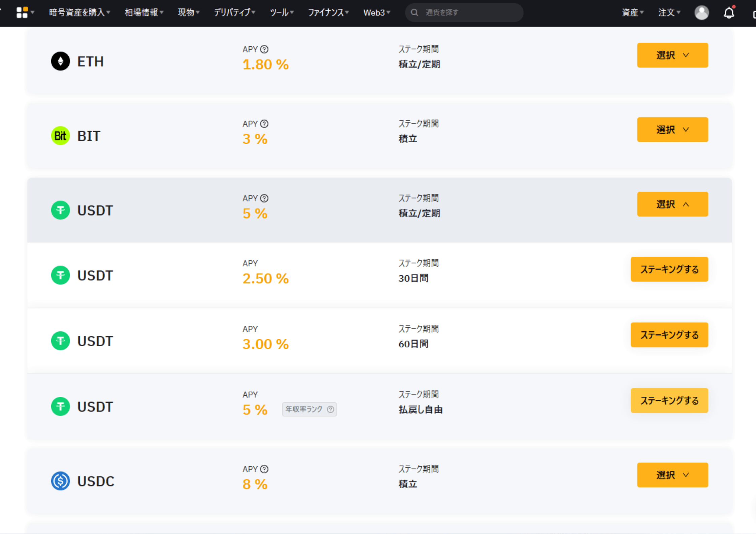Click the USDC 8 % APY value
This screenshot has width=756, height=534.
255,484
